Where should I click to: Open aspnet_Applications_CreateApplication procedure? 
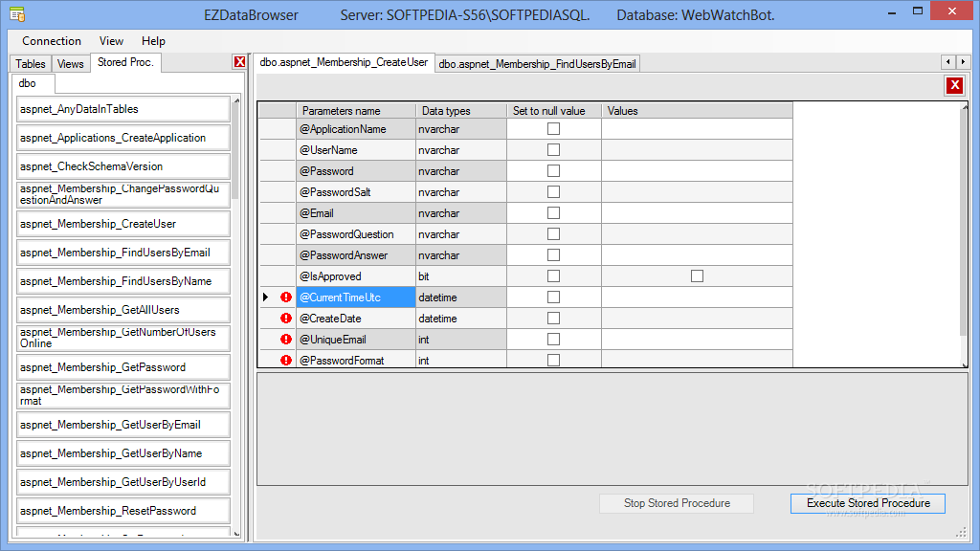(123, 138)
